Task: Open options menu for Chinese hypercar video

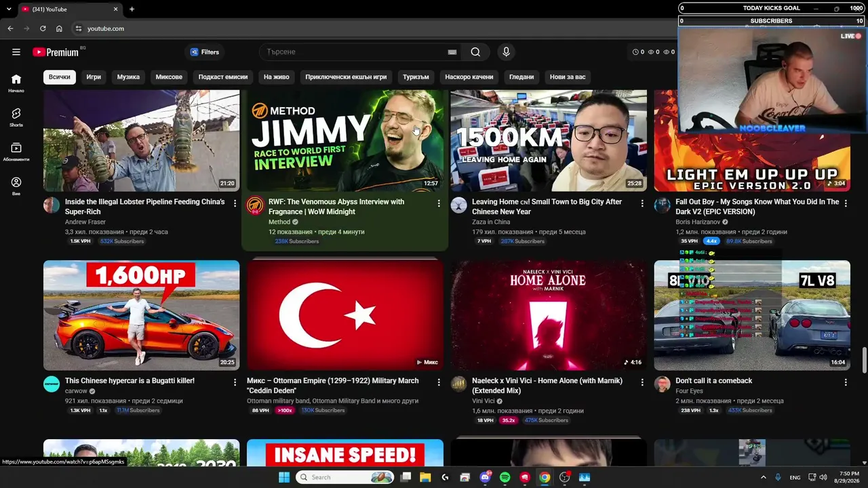Action: (235, 382)
